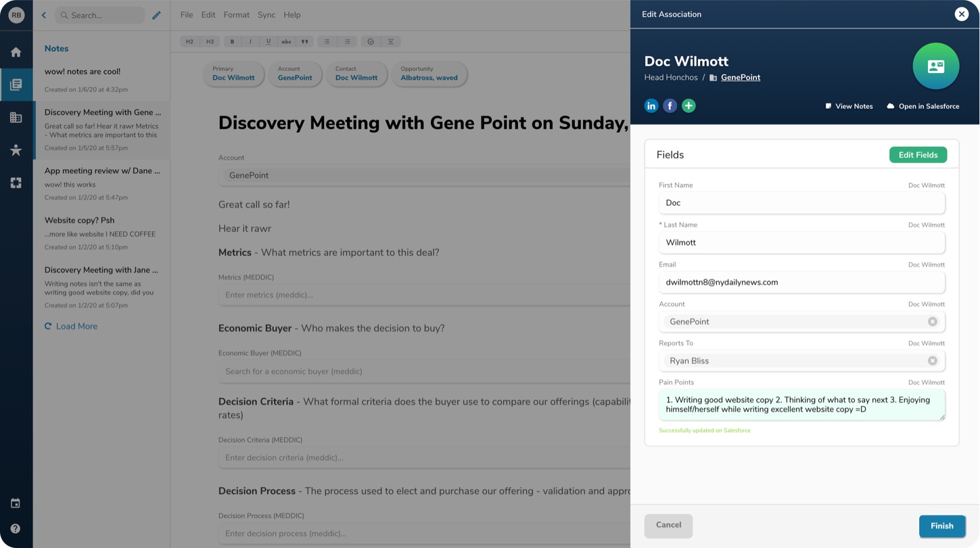Open the four-square templates icon in sidebar
Viewport: 980px width, 548px height.
coord(16,183)
